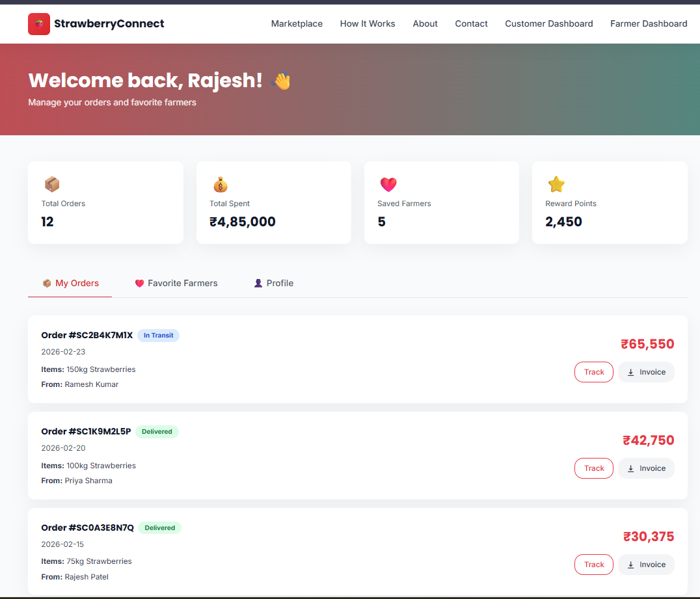Open Marketplace from the navigation bar

[x=297, y=24]
